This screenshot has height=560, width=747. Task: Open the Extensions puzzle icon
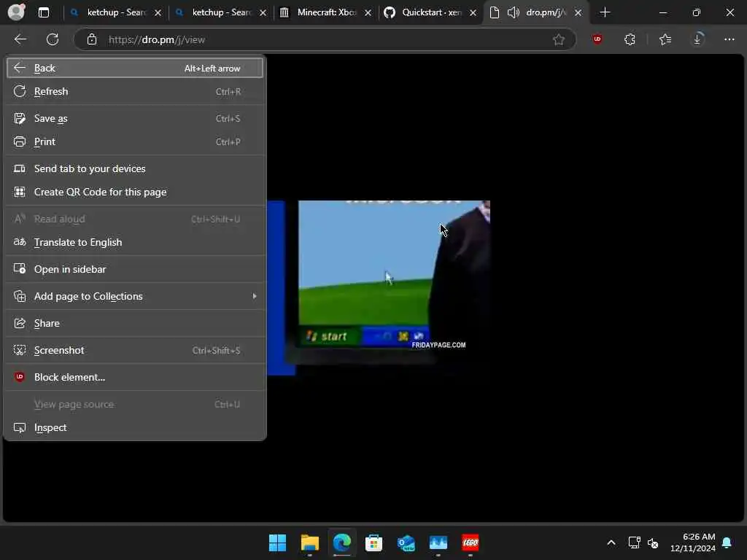[630, 39]
